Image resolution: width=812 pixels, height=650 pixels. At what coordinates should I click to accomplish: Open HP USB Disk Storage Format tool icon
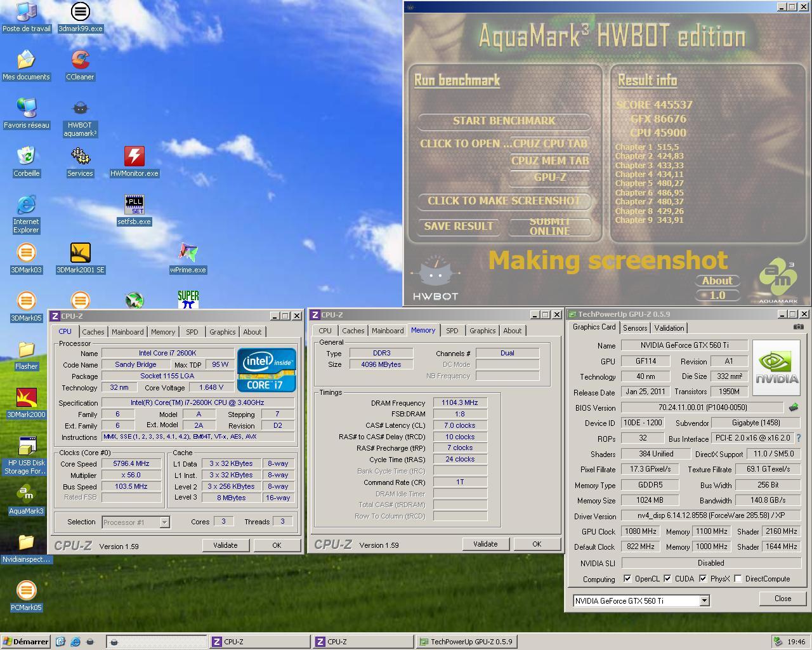click(26, 455)
